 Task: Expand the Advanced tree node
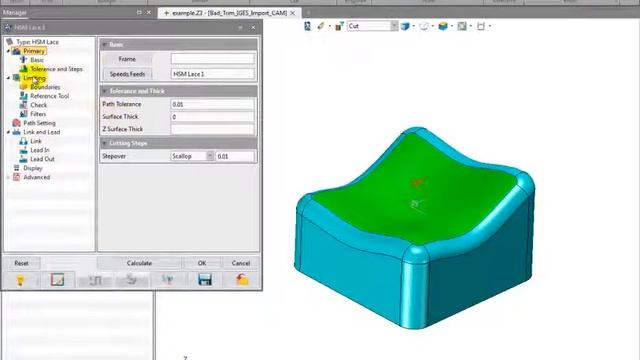(8, 177)
